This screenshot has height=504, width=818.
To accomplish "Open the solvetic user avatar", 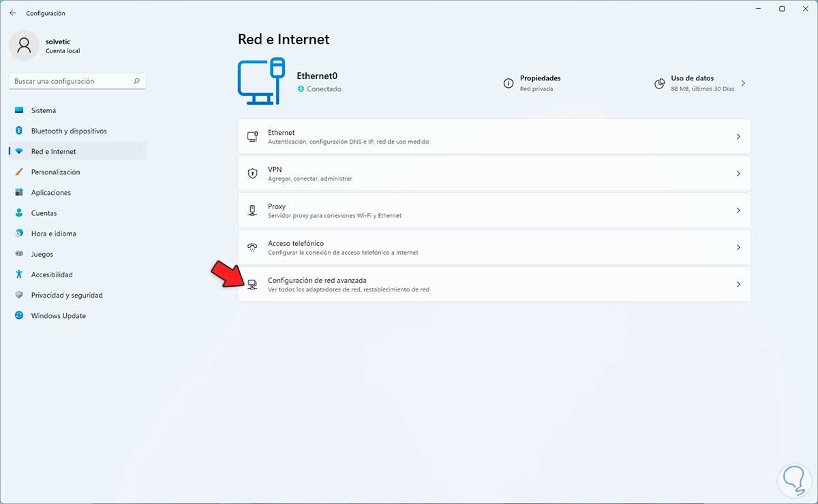I will coord(25,45).
